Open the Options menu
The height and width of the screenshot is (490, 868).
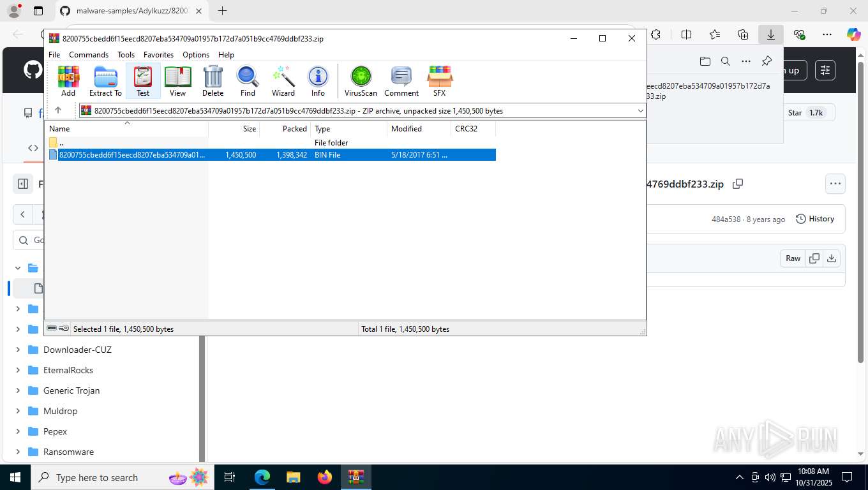point(196,55)
